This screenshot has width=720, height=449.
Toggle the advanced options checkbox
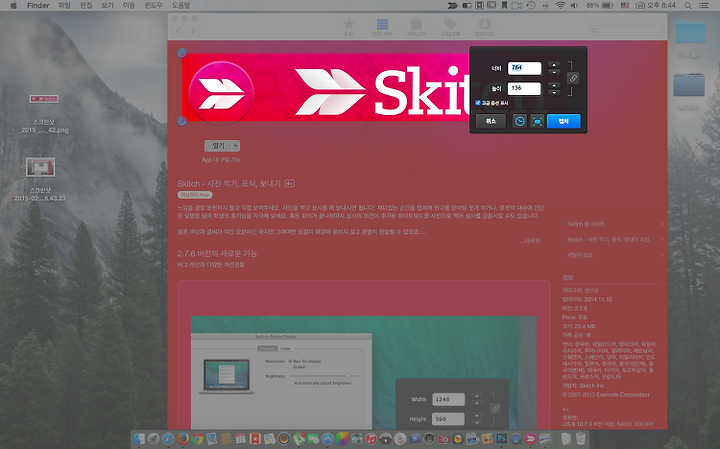point(478,103)
